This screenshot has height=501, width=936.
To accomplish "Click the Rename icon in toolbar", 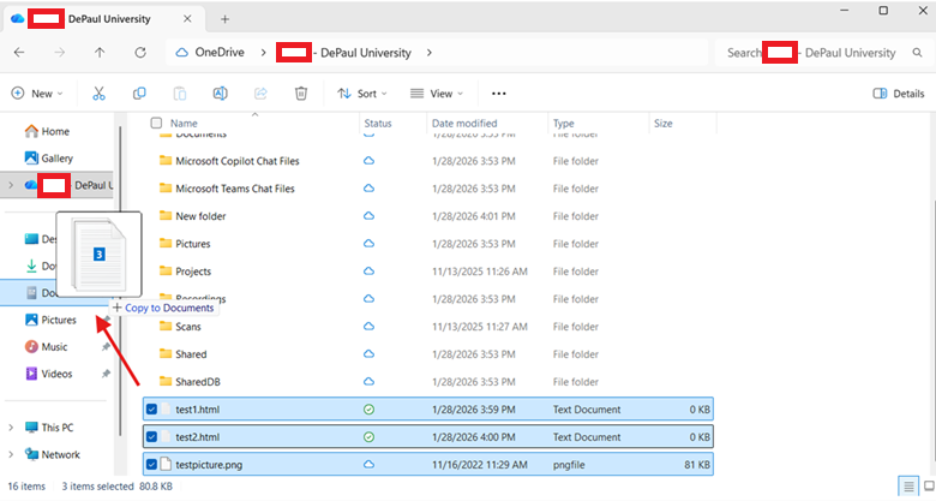I will pyautogui.click(x=220, y=93).
